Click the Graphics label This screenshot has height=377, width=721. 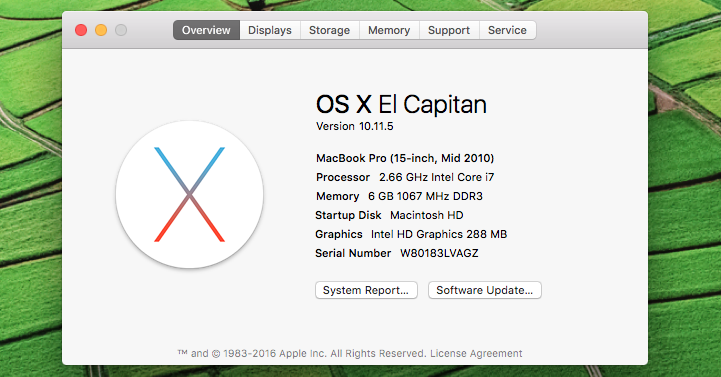[338, 234]
